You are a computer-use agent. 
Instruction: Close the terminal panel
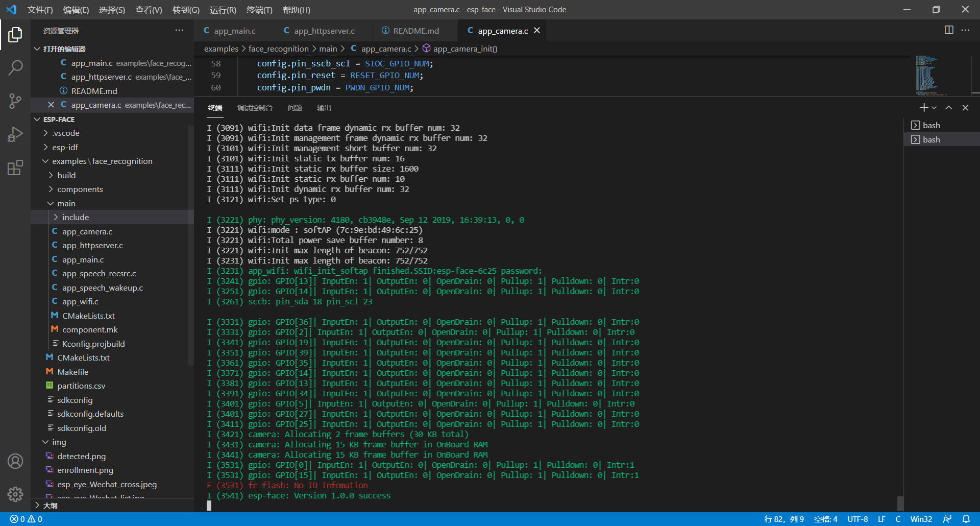coord(965,108)
